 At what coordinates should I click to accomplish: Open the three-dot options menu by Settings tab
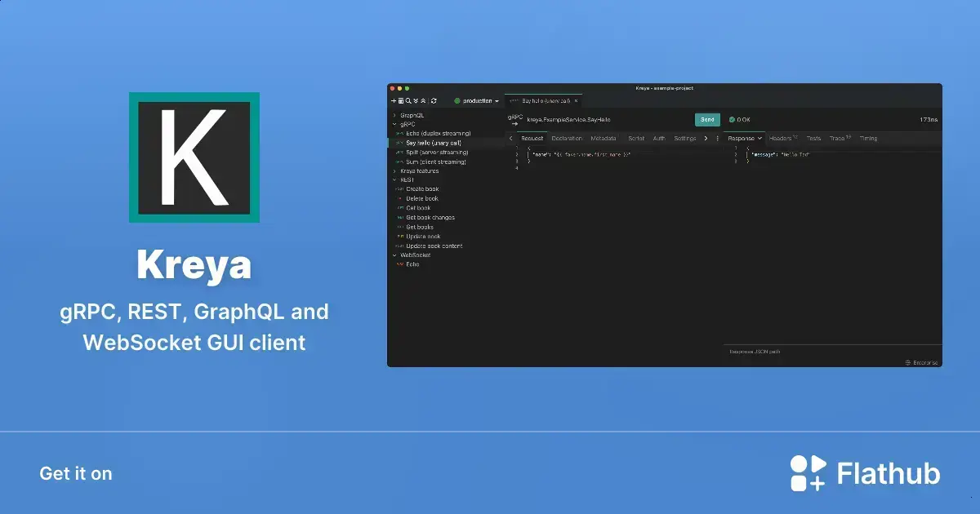click(718, 139)
